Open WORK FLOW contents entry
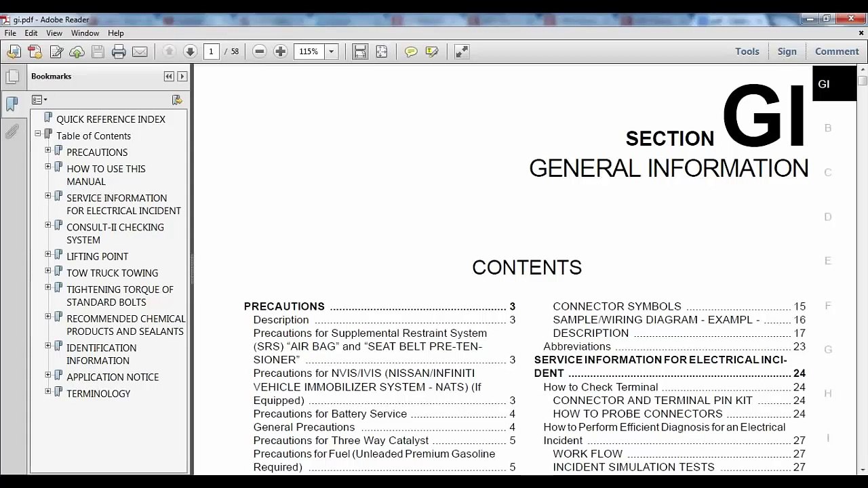 [x=679, y=453]
